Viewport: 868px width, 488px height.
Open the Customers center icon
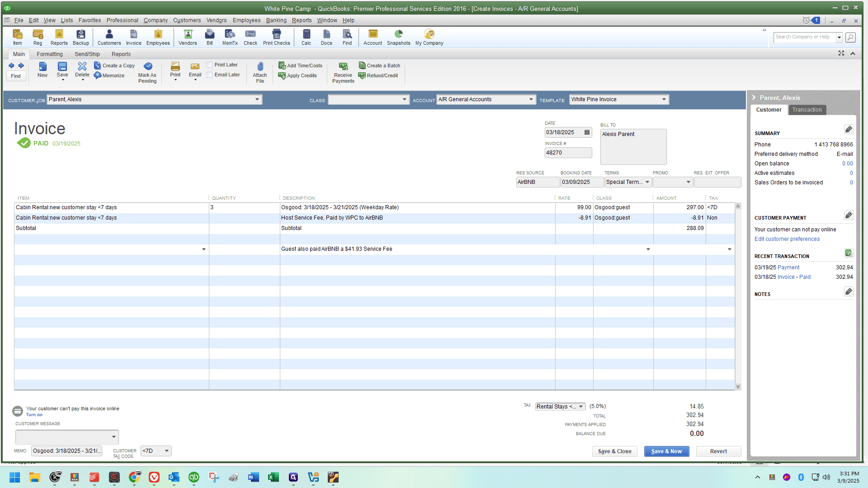[x=109, y=37]
